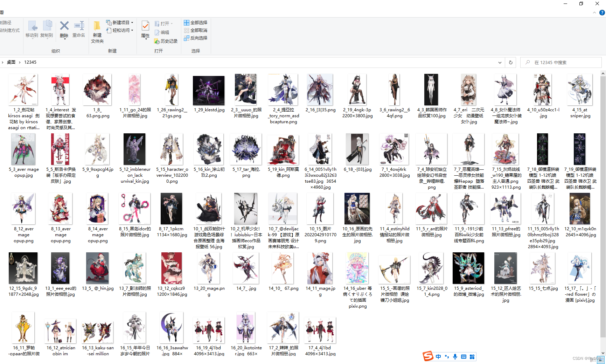Click file name 8_17_1pkcm 1134×1680.jpg
This screenshot has width=606, height=364.
click(x=172, y=232)
